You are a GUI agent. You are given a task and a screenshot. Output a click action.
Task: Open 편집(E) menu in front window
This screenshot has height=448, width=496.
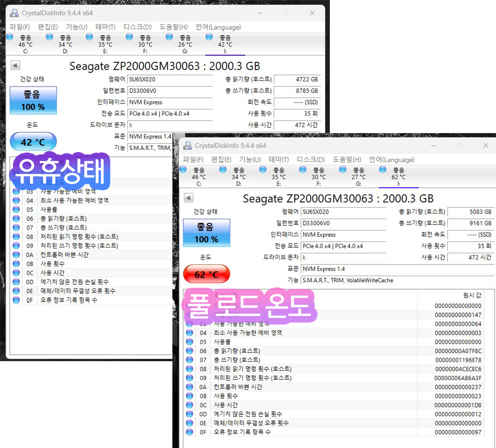pos(221,160)
